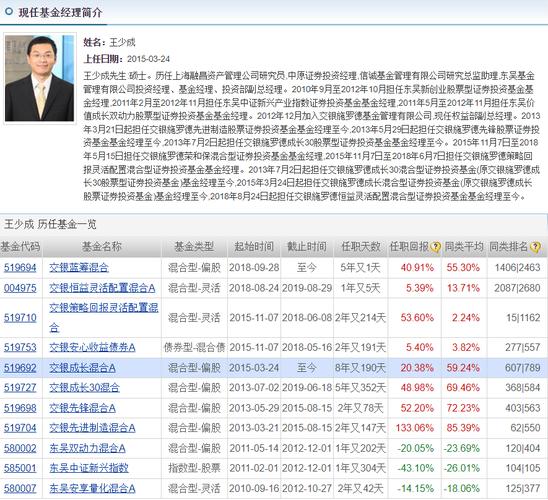Open fund 交银先进制造混合A
The height and width of the screenshot is (500, 548).
coord(92,428)
